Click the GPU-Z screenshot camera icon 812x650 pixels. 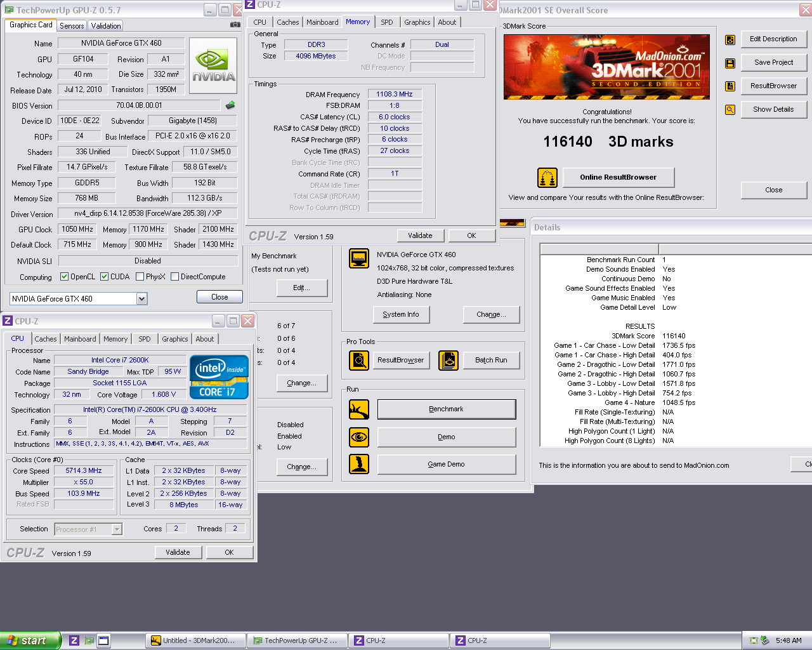click(235, 25)
